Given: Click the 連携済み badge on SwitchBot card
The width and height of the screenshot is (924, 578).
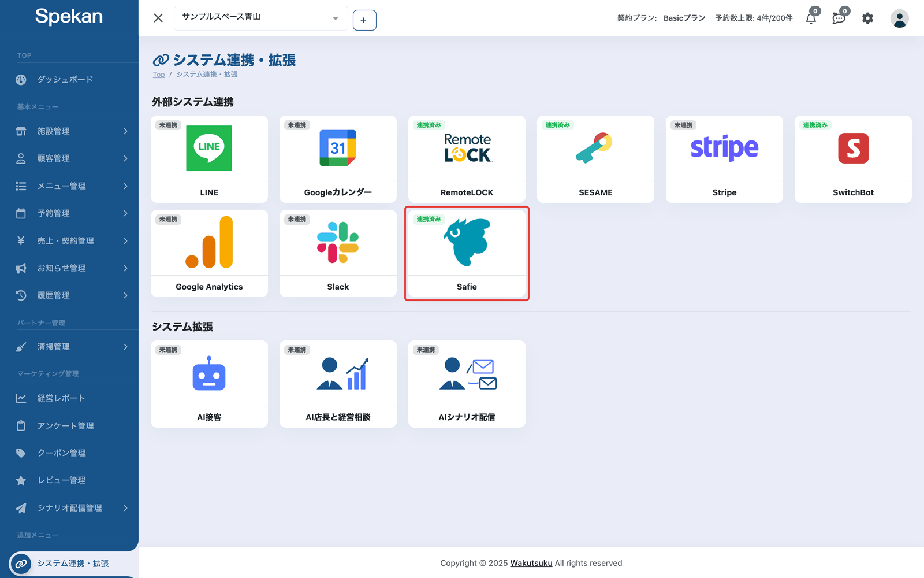Looking at the screenshot, I should 815,125.
